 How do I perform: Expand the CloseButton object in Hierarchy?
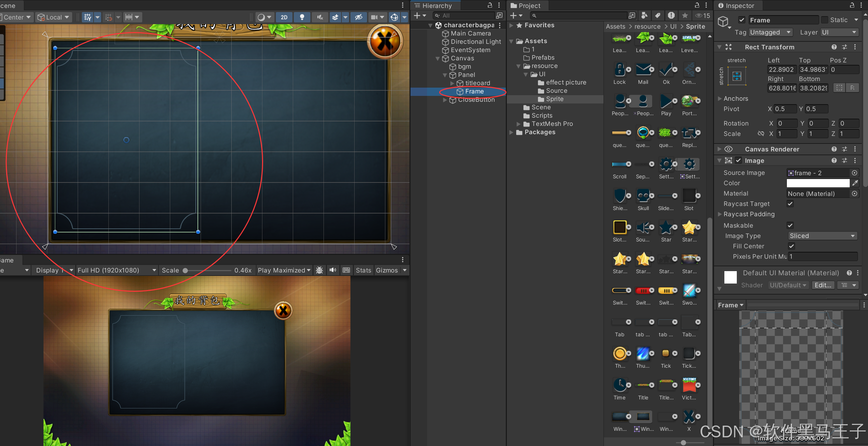click(445, 100)
